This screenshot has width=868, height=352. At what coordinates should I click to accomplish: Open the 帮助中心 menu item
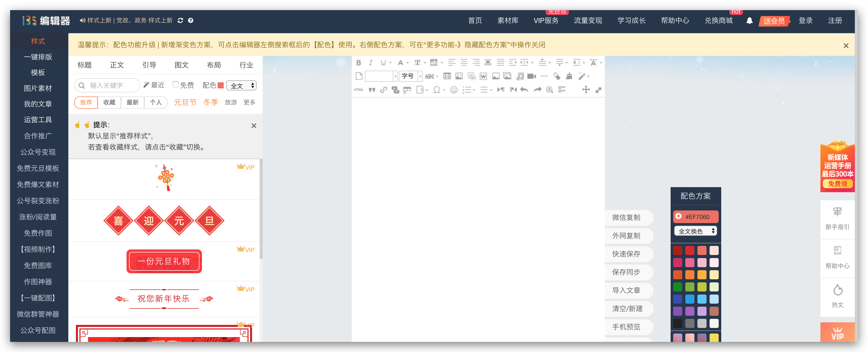(675, 20)
